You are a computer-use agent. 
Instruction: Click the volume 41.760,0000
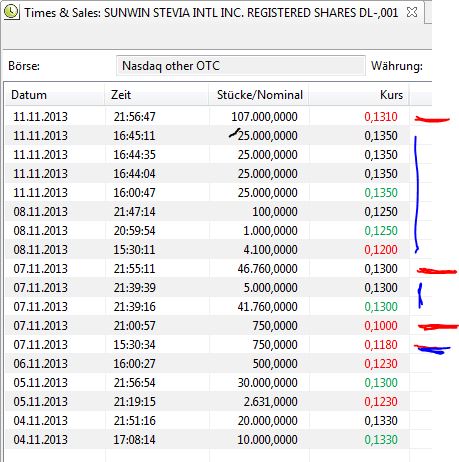point(268,307)
